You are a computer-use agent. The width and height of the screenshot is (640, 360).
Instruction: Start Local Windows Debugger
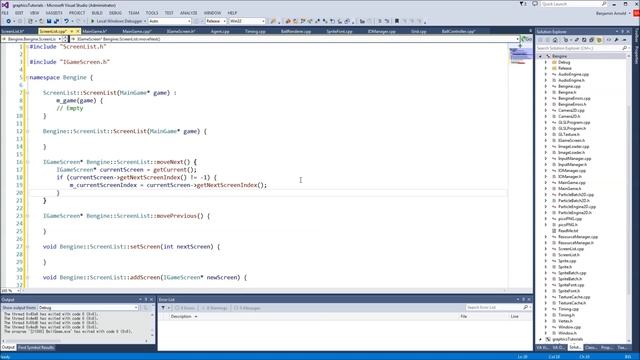pos(118,21)
